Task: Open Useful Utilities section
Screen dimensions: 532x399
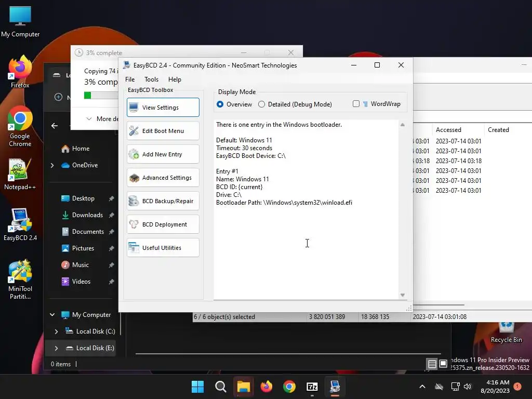Action: (x=163, y=248)
